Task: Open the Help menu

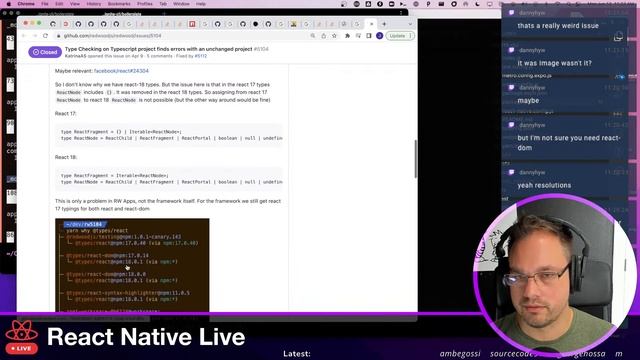Action: point(200,4)
